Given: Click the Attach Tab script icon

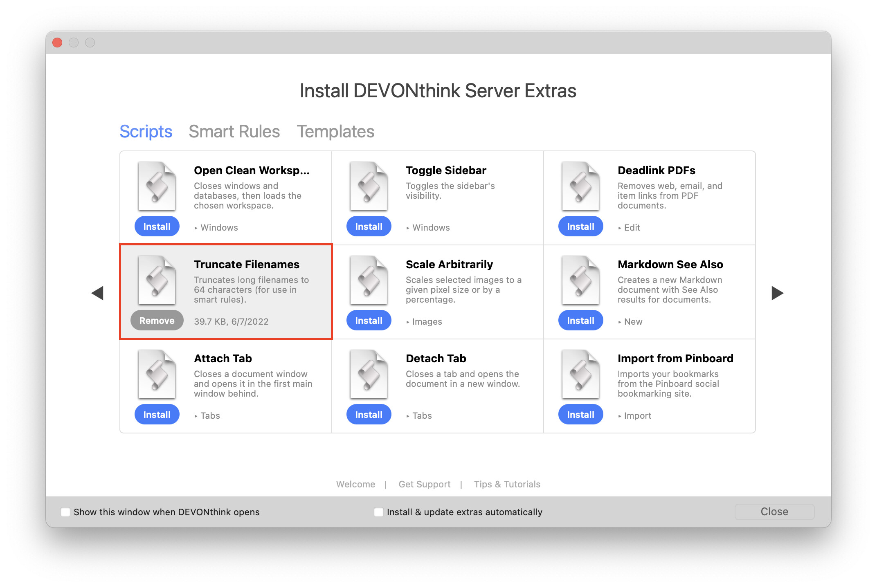Looking at the screenshot, I should [157, 375].
